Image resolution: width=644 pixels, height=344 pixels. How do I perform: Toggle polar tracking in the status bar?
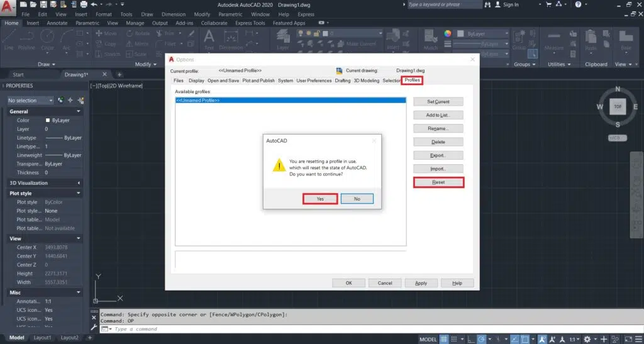(482, 339)
